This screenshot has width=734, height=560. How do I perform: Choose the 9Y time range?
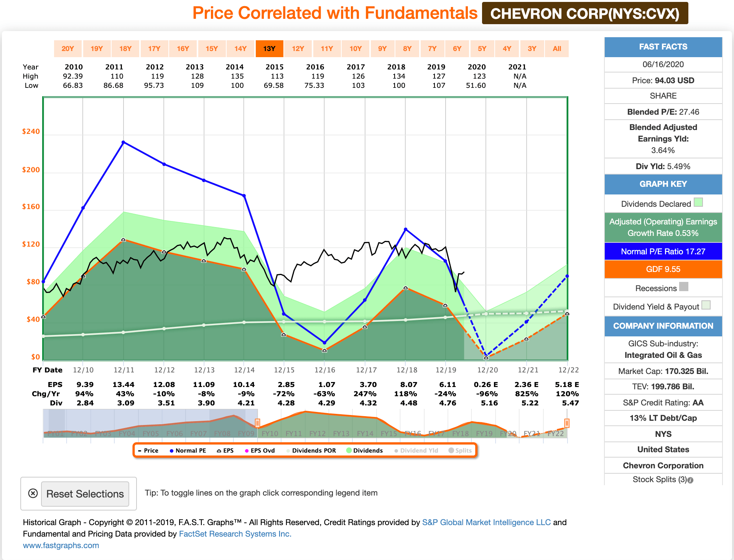click(382, 49)
